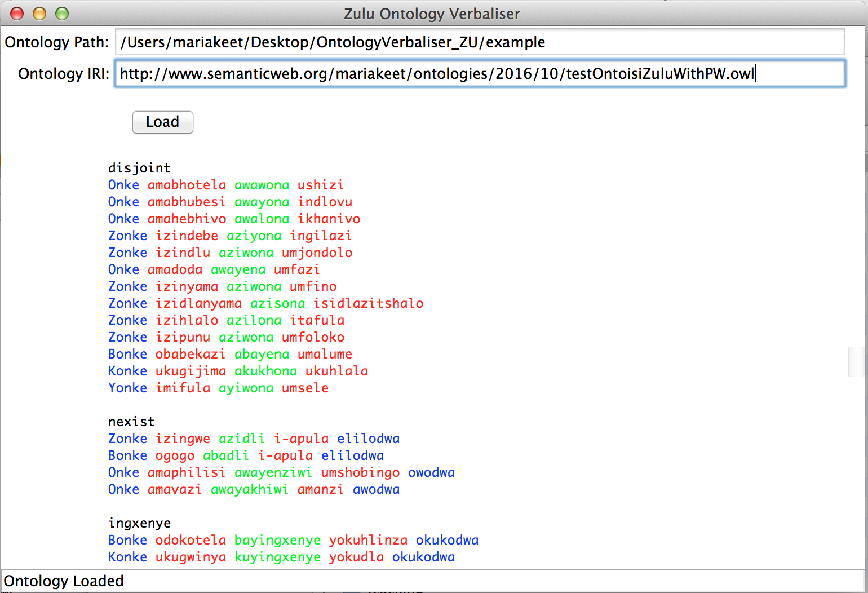
Task: Select the word 'amabhotela'
Action: pyautogui.click(x=187, y=185)
